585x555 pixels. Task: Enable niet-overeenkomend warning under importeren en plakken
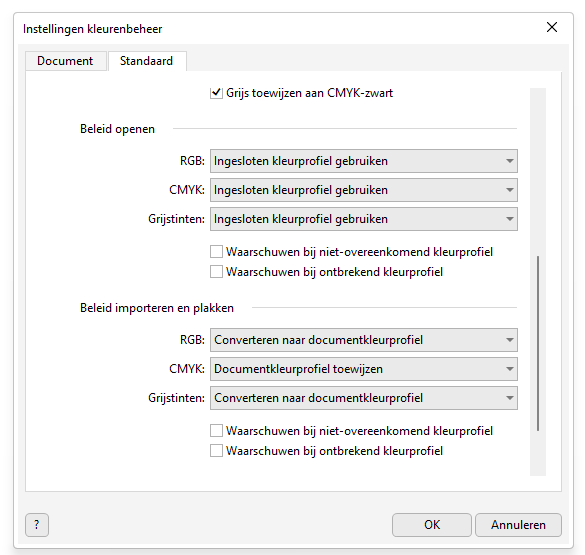pyautogui.click(x=216, y=431)
